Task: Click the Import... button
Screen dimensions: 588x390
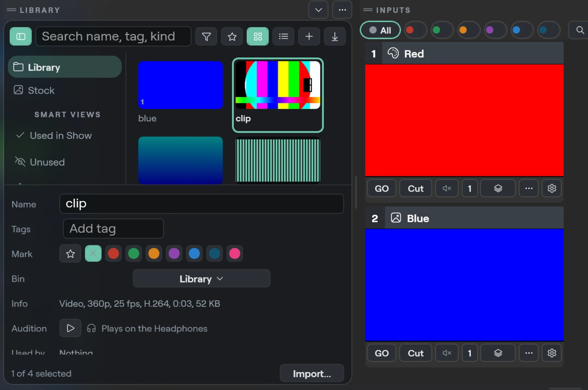Action: [x=312, y=374]
